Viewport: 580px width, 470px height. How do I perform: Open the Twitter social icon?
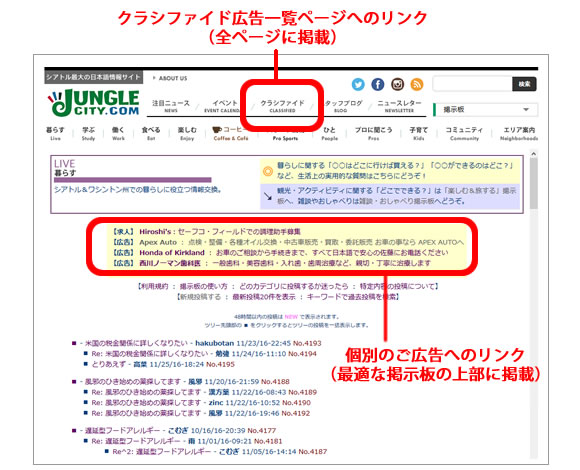click(x=358, y=84)
